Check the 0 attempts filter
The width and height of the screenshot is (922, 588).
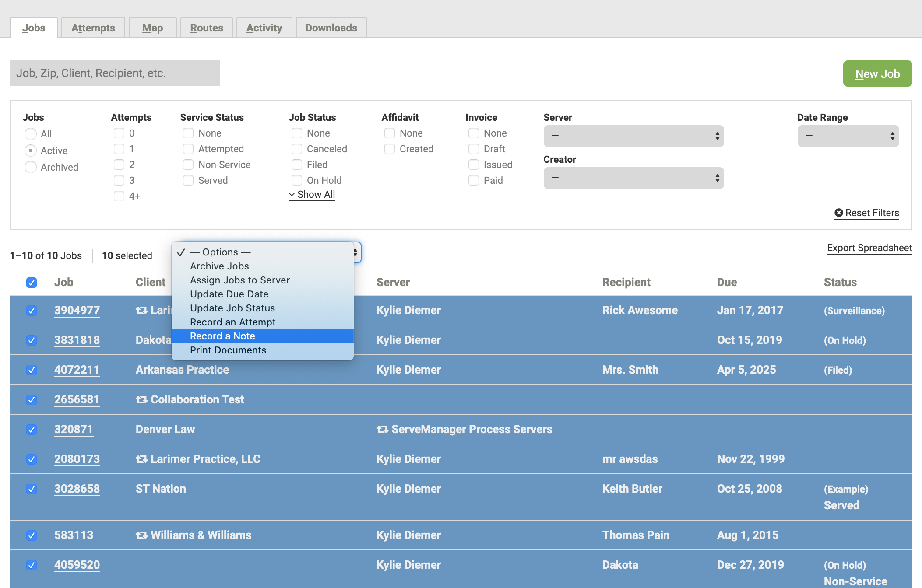pyautogui.click(x=119, y=133)
